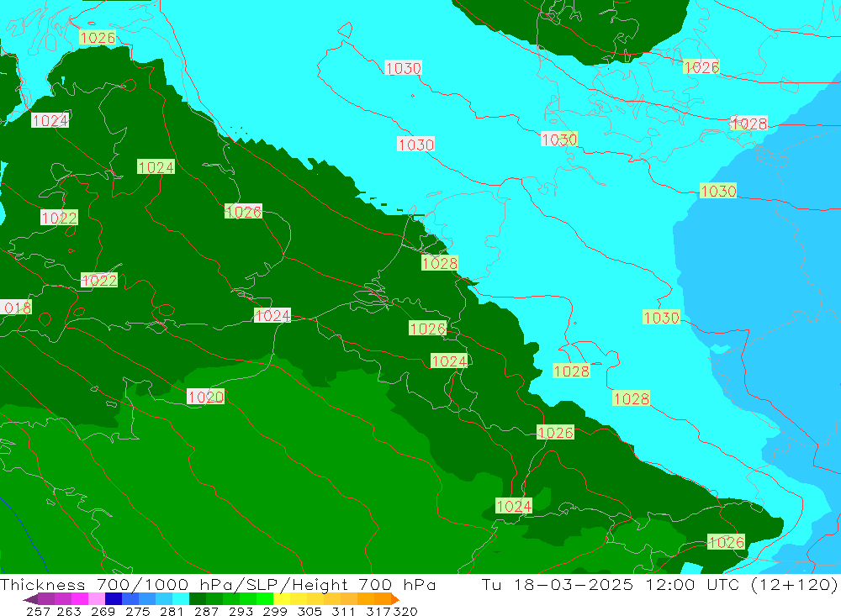Click the legend value 287
Image resolution: width=841 pixels, height=616 pixels.
coord(206,611)
